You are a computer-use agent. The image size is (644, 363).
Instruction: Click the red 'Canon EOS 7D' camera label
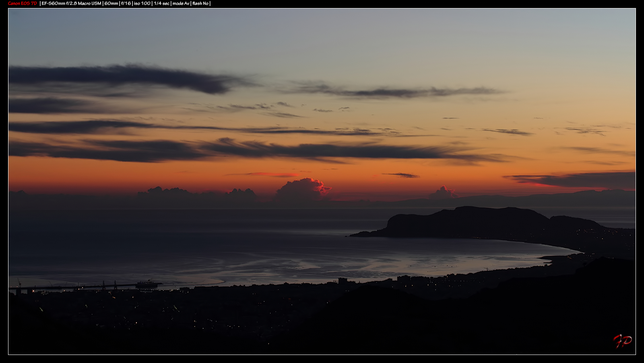(23, 3)
